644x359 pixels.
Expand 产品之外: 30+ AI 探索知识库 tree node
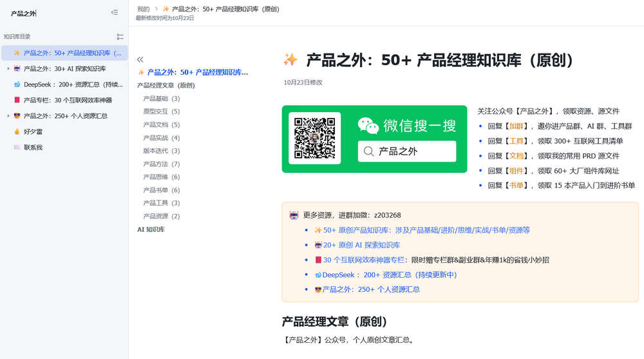tap(8, 69)
